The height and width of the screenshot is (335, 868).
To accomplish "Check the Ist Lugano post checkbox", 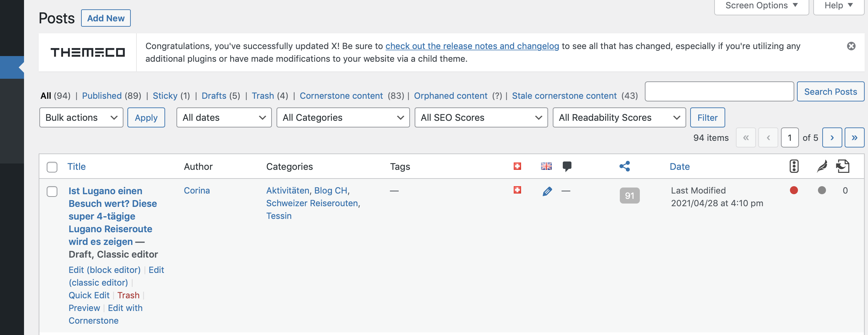I will [x=52, y=192].
